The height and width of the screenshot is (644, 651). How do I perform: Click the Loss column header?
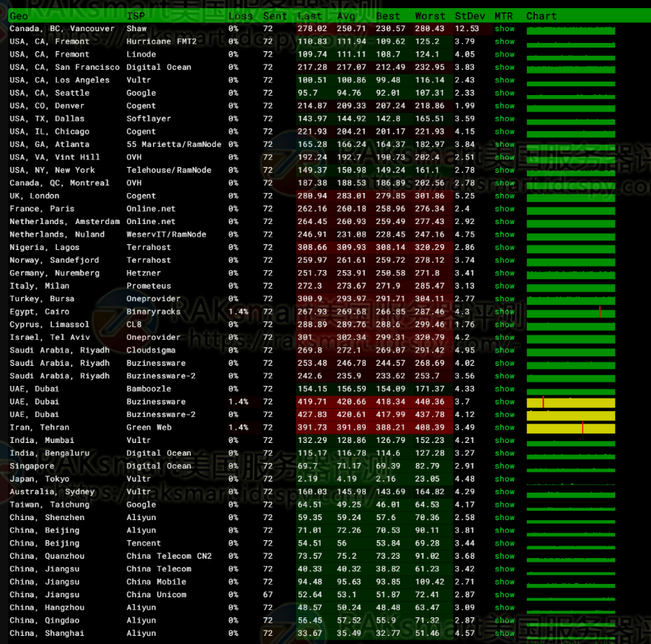(241, 16)
